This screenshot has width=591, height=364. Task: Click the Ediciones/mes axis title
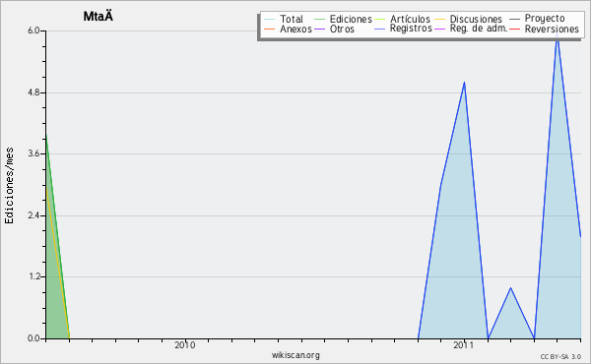9,186
